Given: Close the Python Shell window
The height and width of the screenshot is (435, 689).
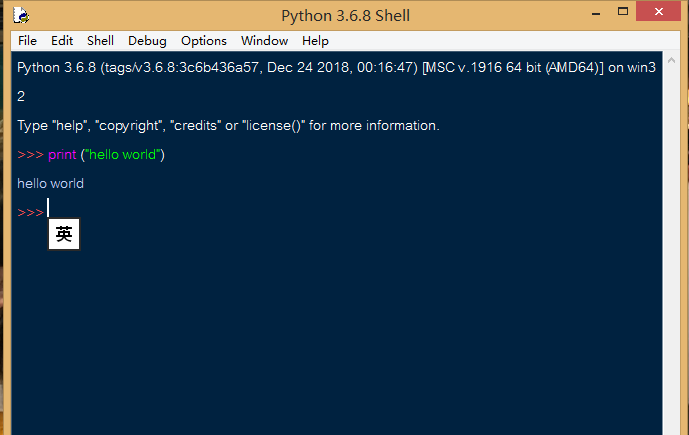Looking at the screenshot, I should point(661,12).
